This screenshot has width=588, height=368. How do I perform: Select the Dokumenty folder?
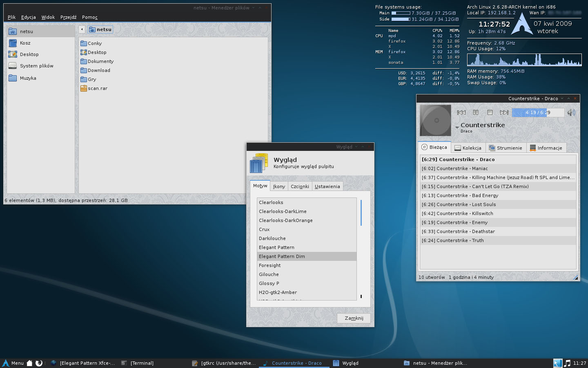pos(97,61)
